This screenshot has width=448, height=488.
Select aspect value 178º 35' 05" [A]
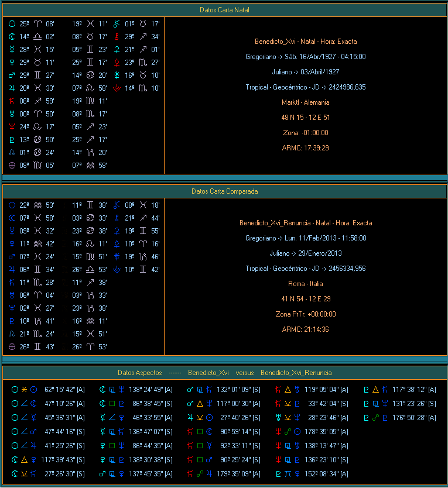point(326,432)
